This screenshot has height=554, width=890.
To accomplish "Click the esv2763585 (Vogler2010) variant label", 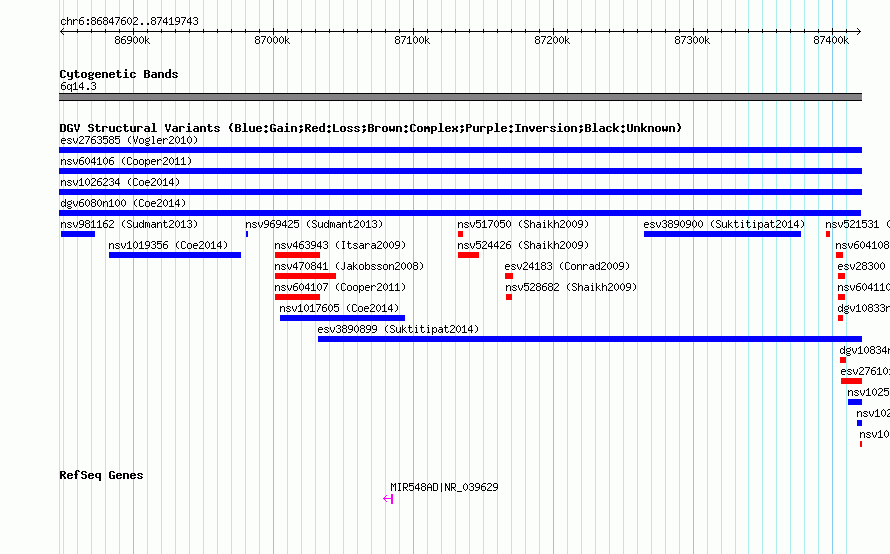I will (129, 140).
